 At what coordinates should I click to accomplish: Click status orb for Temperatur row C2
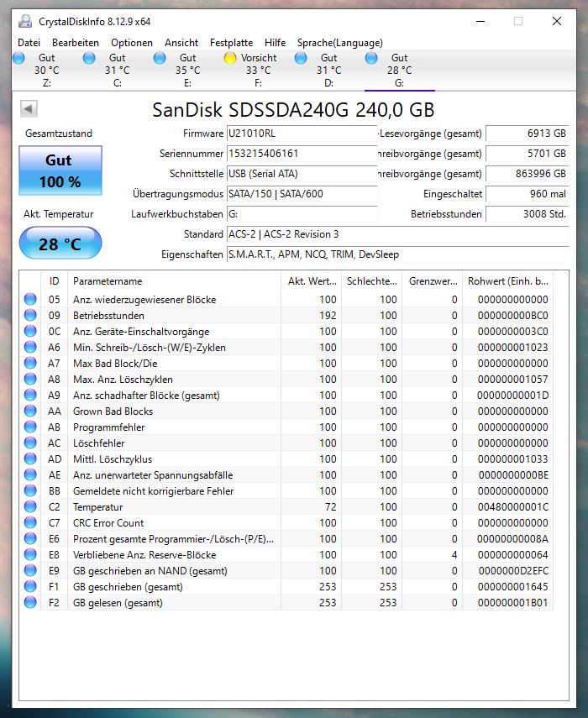click(30, 506)
